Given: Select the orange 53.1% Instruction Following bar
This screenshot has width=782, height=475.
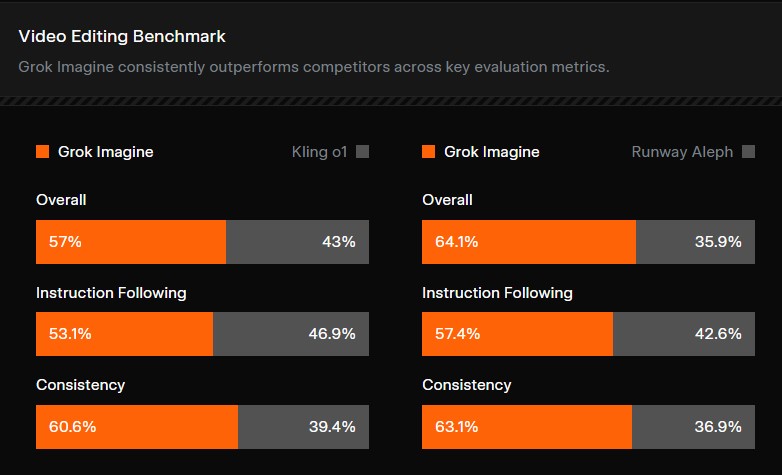Looking at the screenshot, I should pos(124,334).
